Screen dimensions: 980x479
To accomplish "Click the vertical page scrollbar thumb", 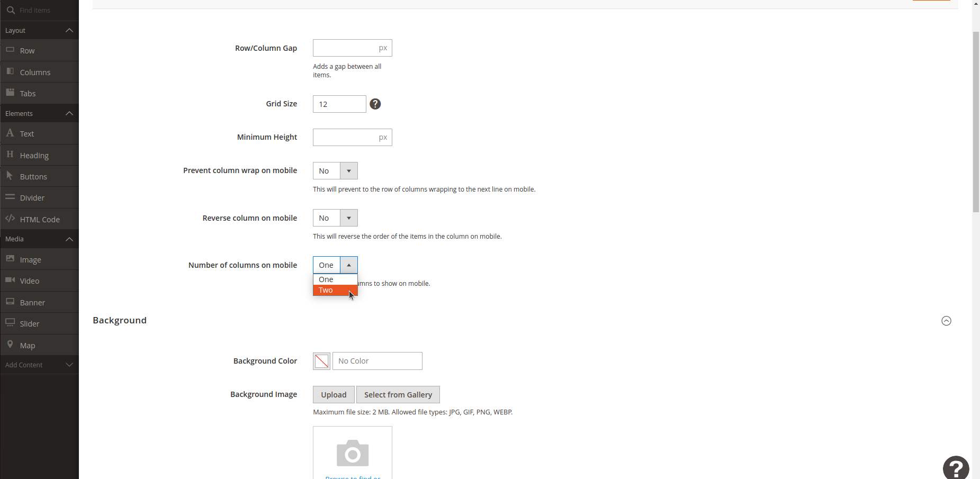I will pyautogui.click(x=976, y=122).
